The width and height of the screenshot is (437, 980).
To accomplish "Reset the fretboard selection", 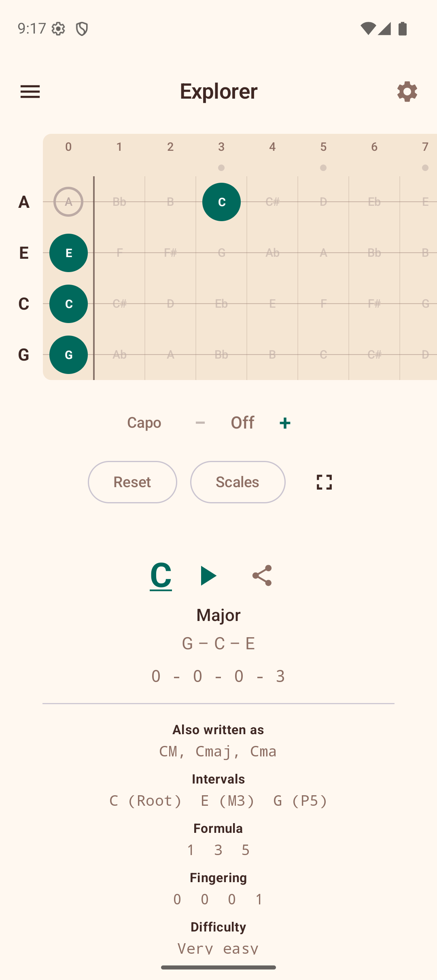I will (132, 482).
